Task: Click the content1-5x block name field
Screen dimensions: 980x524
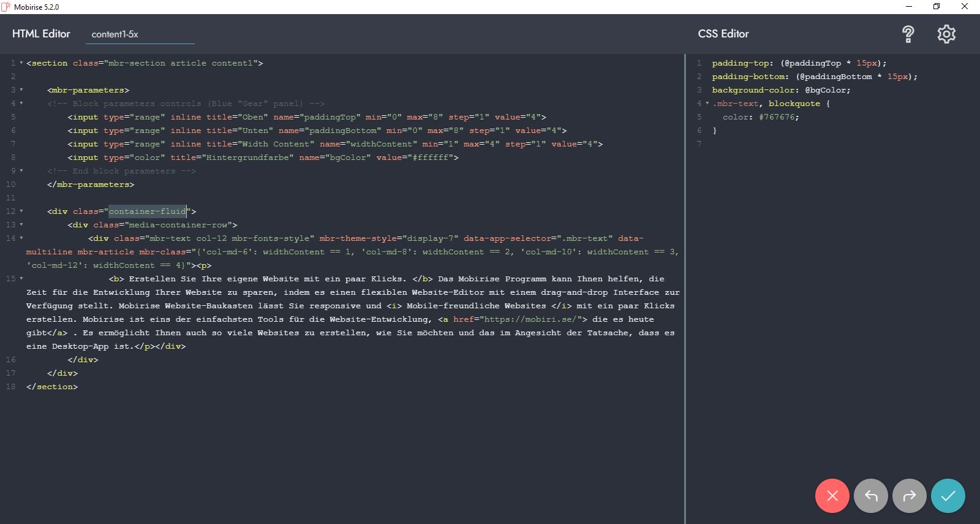Action: [x=140, y=34]
